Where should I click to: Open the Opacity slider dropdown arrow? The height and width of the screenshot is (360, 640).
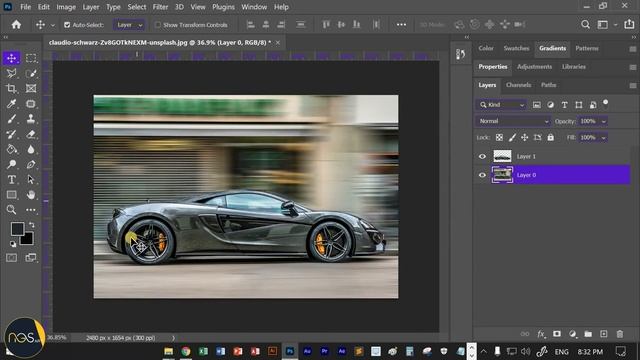click(603, 121)
